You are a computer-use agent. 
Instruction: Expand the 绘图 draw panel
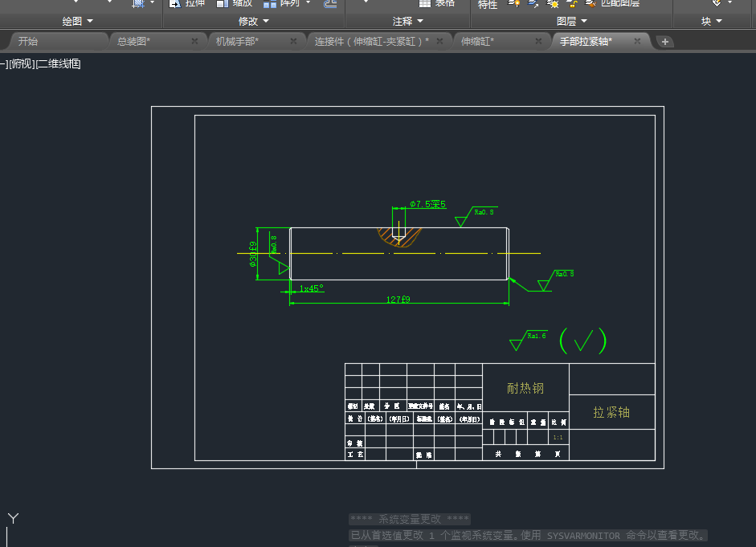[x=77, y=21]
